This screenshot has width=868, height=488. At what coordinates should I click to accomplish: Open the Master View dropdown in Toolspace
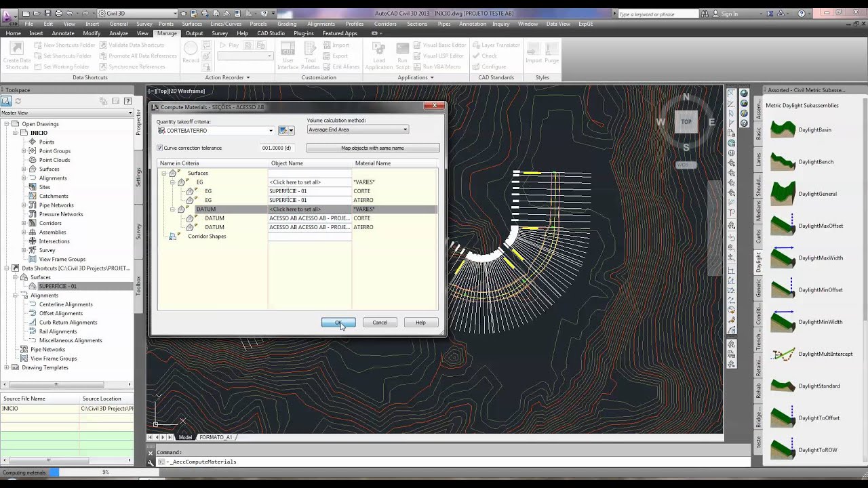click(x=67, y=113)
